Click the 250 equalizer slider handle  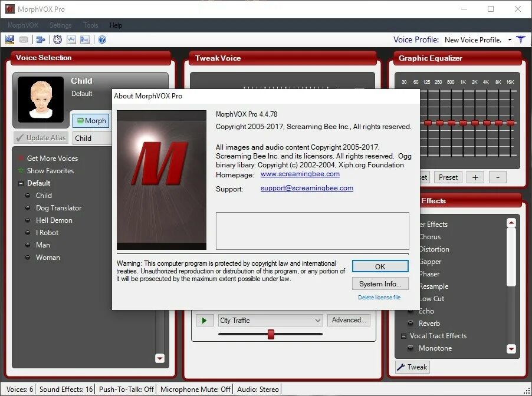[439, 123]
